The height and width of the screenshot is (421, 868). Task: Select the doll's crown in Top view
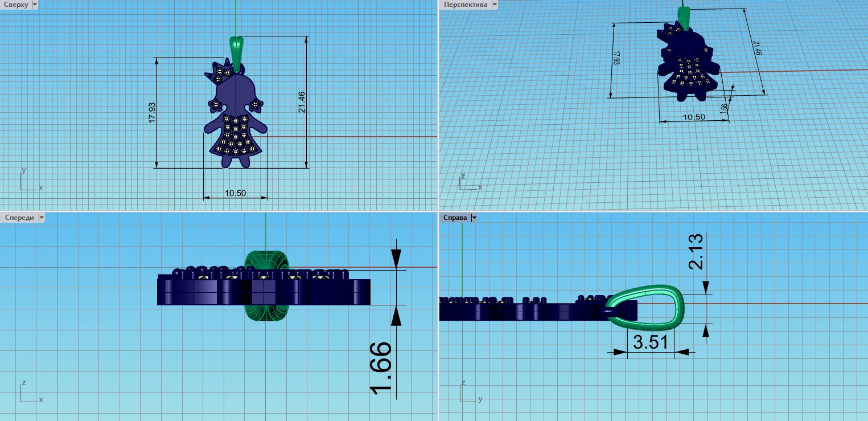[x=221, y=71]
